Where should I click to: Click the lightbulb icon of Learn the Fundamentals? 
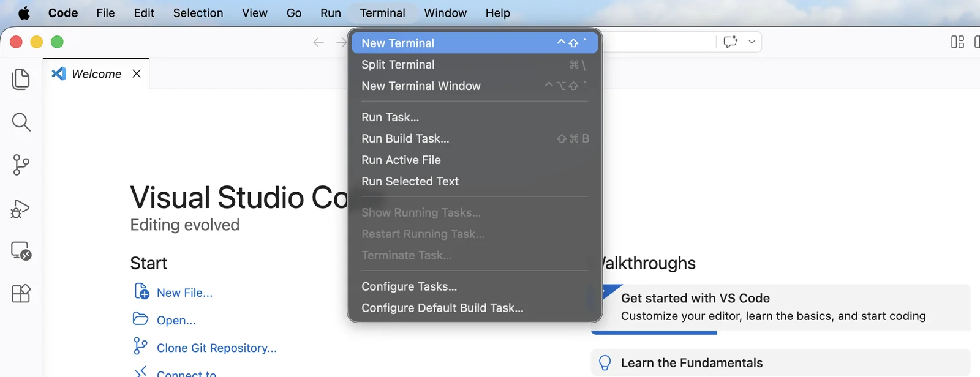[x=605, y=363]
